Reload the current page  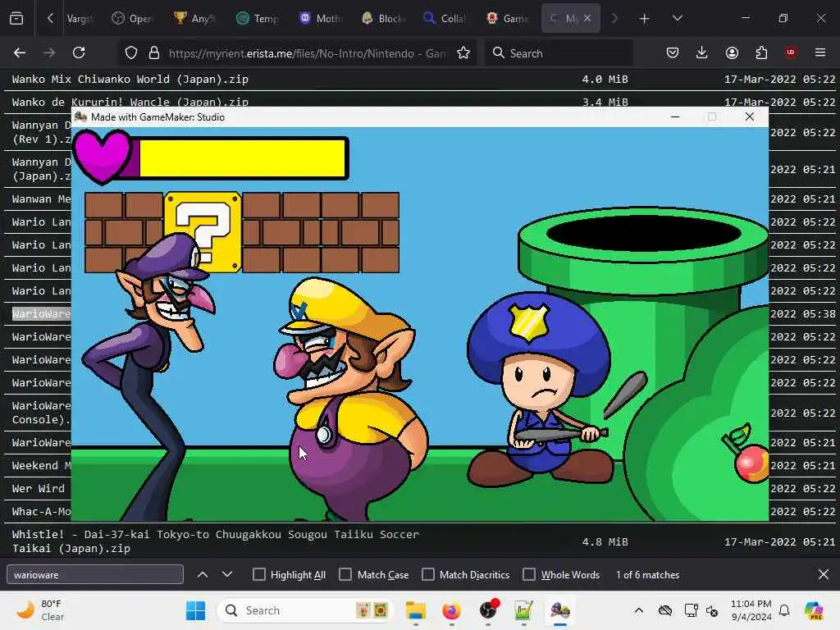coord(79,52)
